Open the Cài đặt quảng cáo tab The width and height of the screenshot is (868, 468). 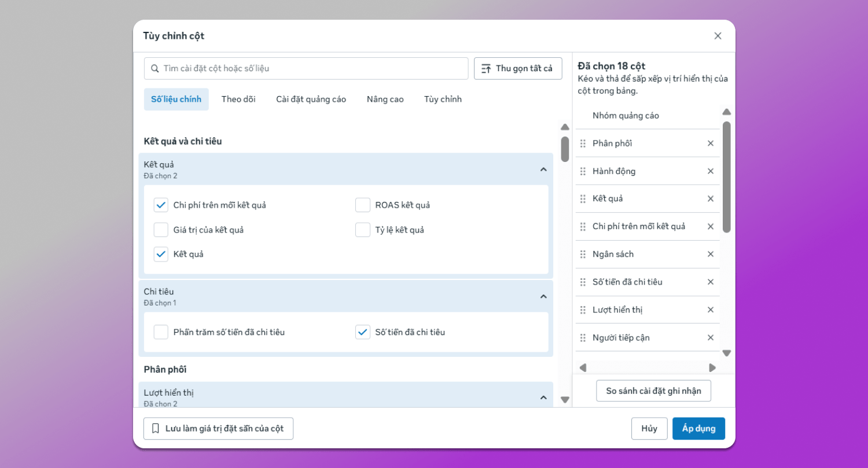pos(311,99)
